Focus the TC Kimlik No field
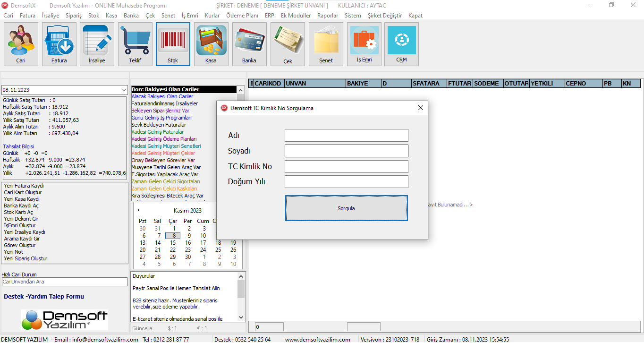The height and width of the screenshot is (343, 644). (347, 166)
